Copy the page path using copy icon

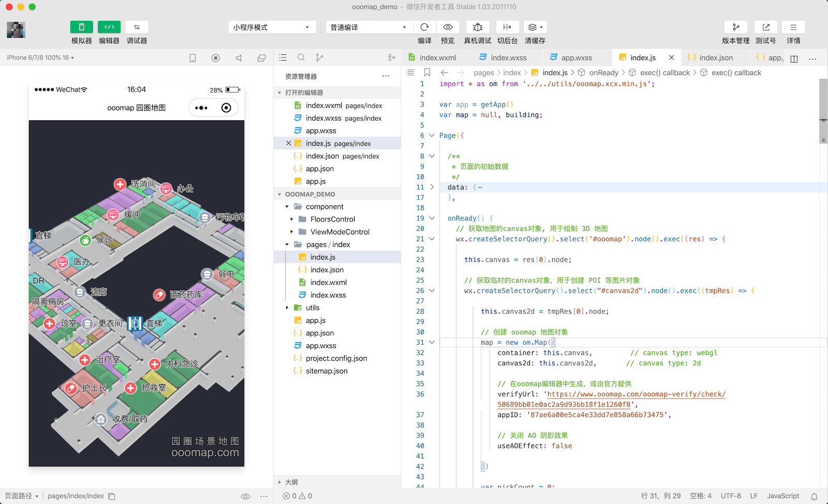(x=111, y=496)
